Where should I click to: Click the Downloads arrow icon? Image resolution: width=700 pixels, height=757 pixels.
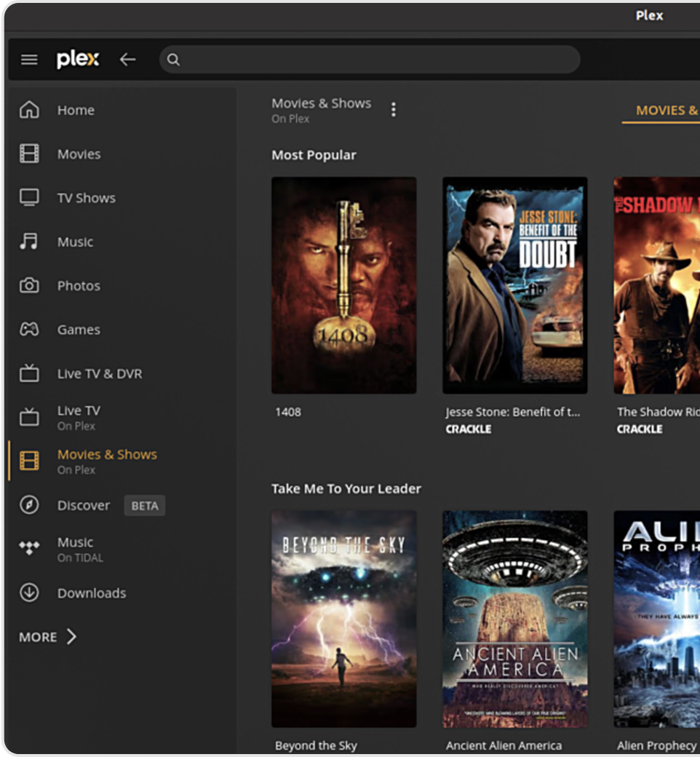[x=29, y=592]
